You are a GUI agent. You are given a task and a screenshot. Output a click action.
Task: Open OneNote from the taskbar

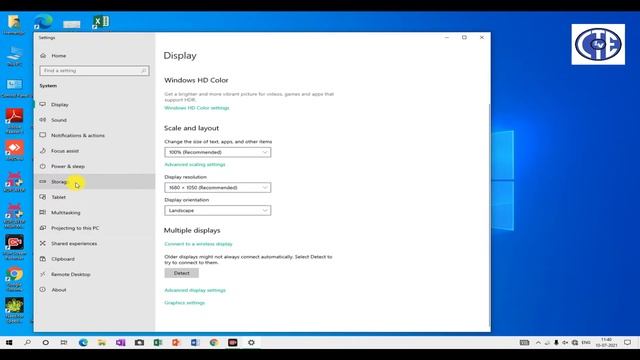coord(120,342)
